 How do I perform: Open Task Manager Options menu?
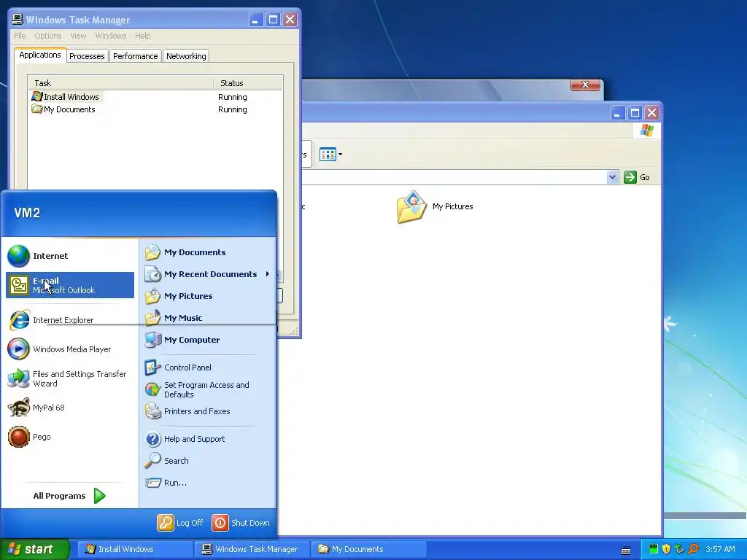(x=47, y=36)
